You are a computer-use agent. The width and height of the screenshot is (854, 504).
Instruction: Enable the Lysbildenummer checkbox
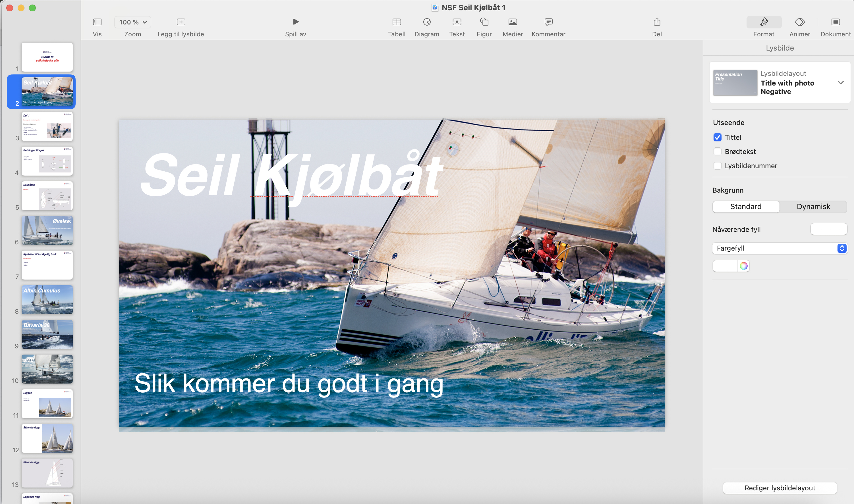717,166
